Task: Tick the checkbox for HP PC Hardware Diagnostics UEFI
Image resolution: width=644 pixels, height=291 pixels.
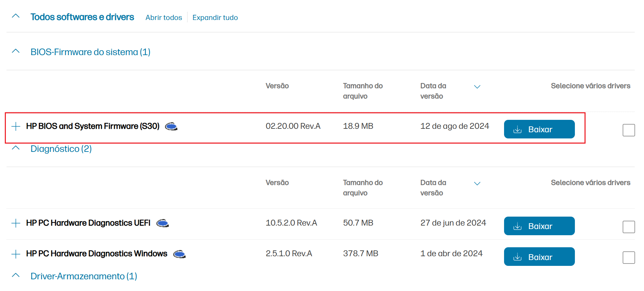Action: click(629, 227)
